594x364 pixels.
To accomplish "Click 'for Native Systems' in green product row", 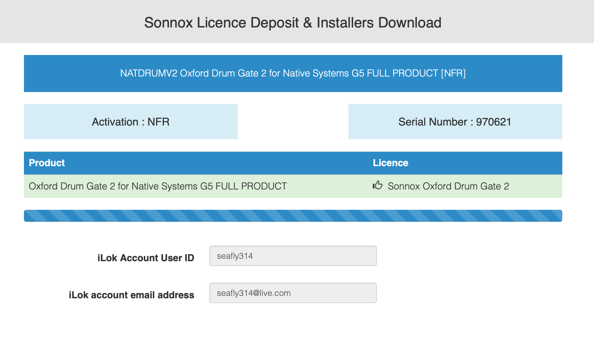I will [158, 186].
